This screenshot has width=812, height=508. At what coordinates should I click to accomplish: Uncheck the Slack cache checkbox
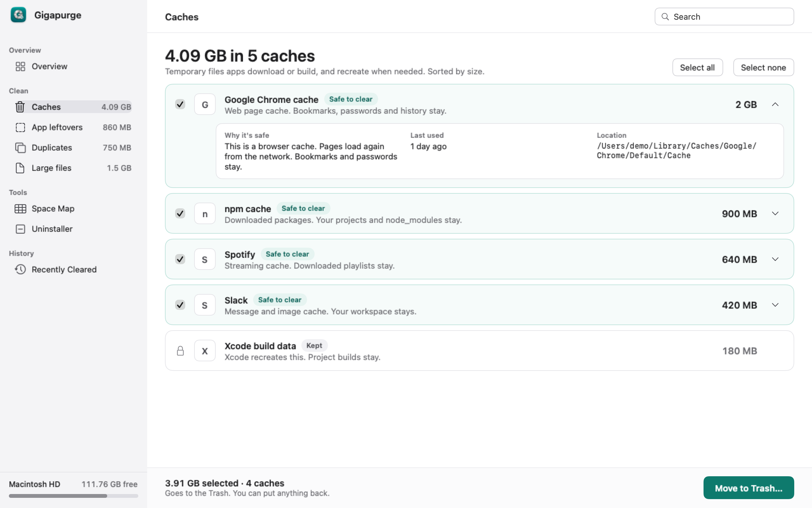180,305
